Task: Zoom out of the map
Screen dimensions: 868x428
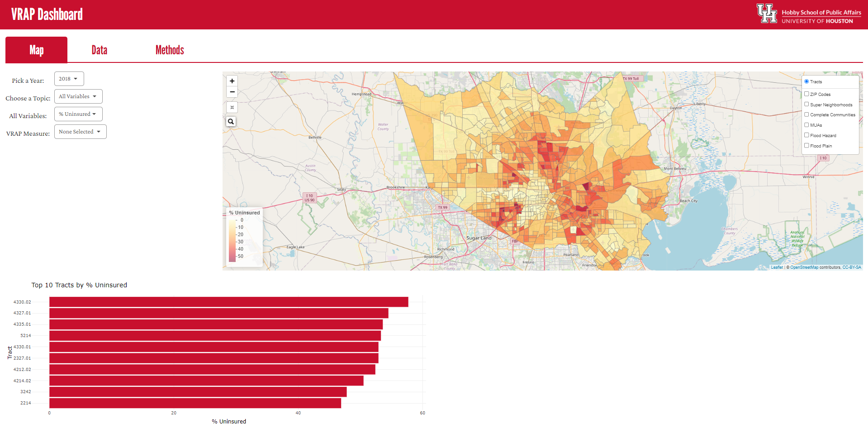Action: coord(232,92)
